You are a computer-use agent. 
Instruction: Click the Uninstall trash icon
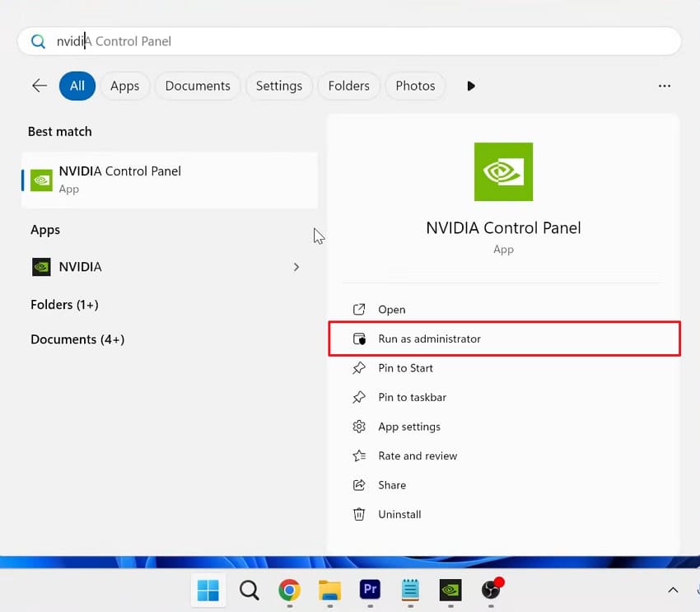(x=359, y=514)
